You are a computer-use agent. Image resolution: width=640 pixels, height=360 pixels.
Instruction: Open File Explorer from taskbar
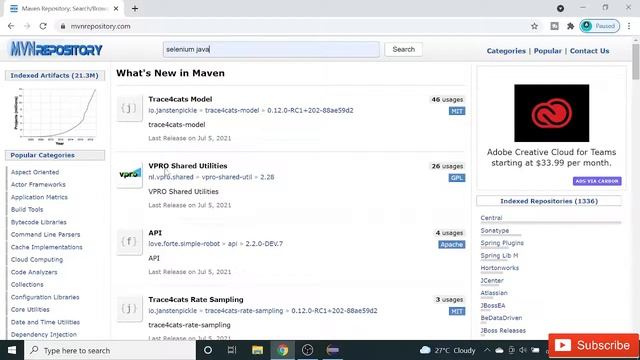tap(257, 350)
